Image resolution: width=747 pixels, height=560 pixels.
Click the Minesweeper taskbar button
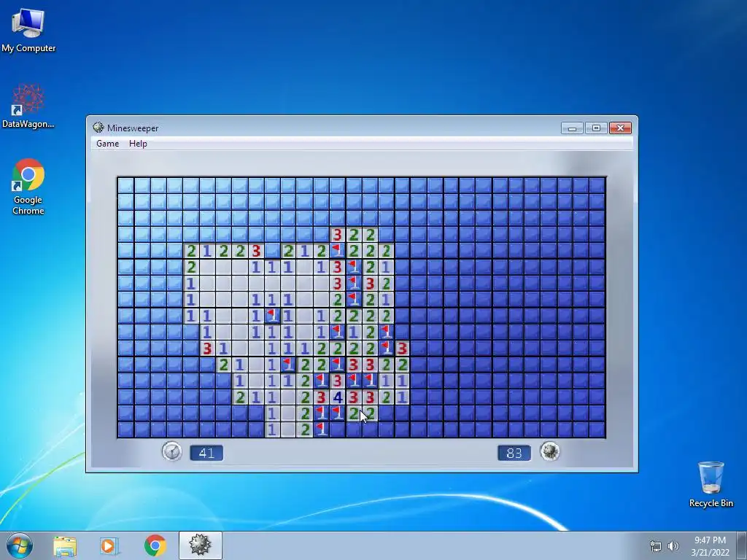200,545
